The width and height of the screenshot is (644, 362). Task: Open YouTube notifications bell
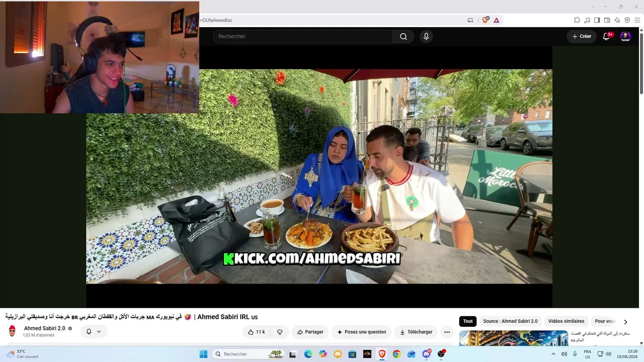pos(606,36)
